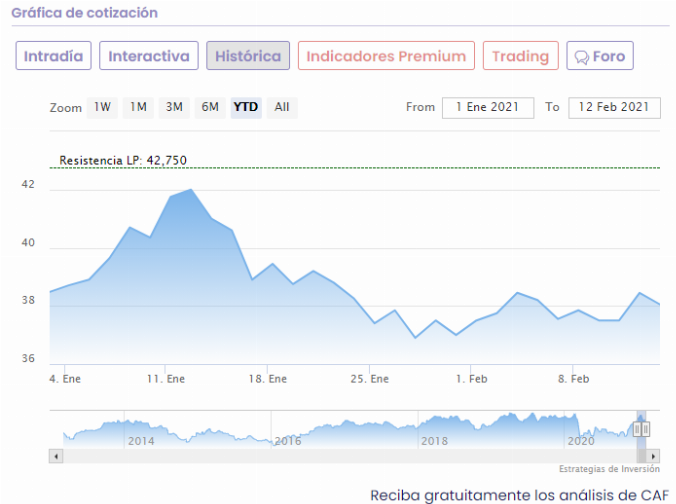Set zoom range to 3M
676x504 pixels.
pyautogui.click(x=174, y=107)
